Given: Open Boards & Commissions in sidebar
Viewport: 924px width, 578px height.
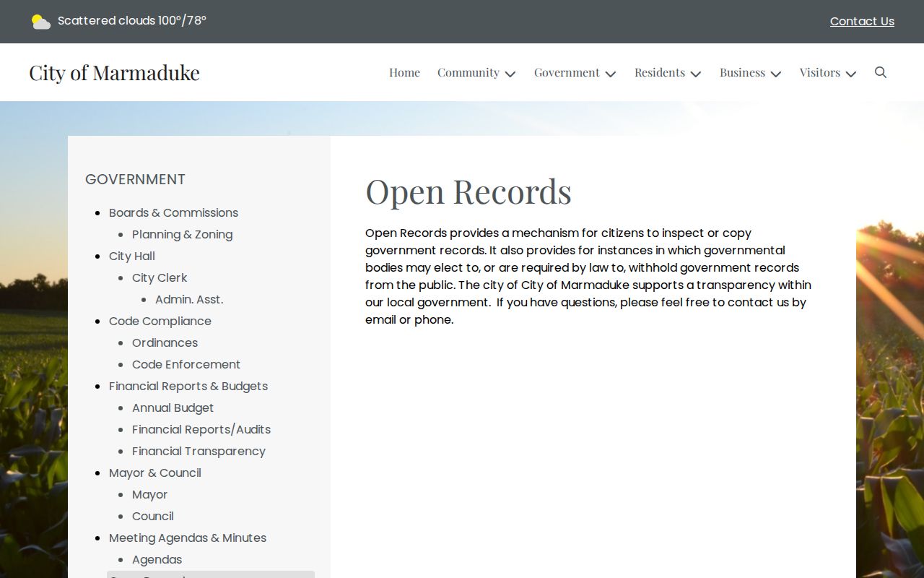Looking at the screenshot, I should pos(173,212).
